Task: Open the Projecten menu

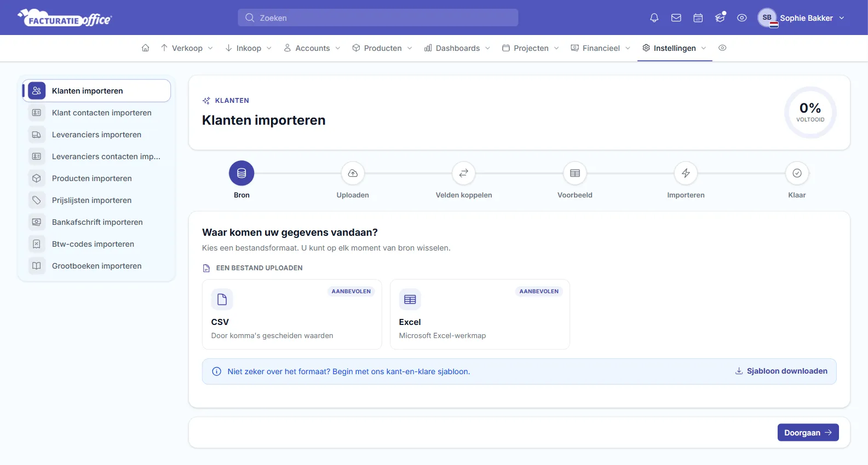Action: tap(531, 48)
